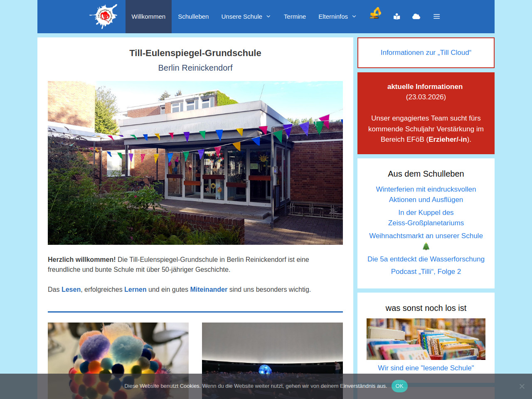Click the bookshelf thumbnail image
Viewport: 532px width, 399px height.
(x=426, y=339)
